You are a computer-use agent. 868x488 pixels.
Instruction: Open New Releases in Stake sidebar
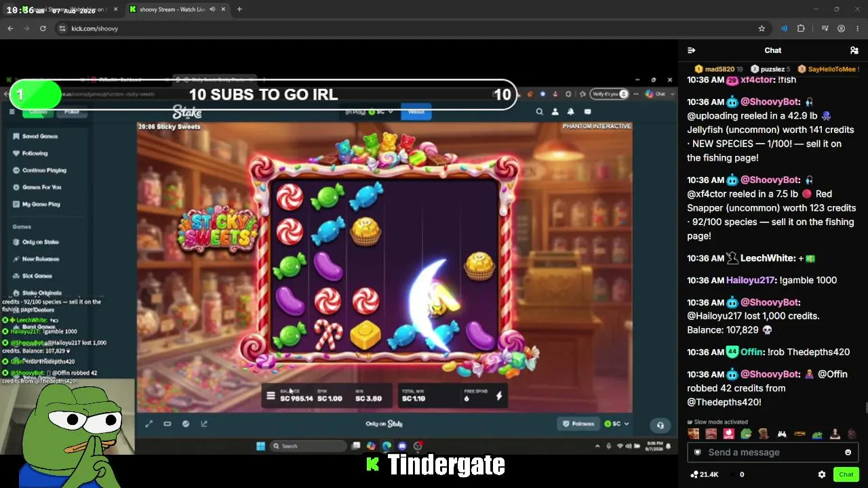click(40, 259)
